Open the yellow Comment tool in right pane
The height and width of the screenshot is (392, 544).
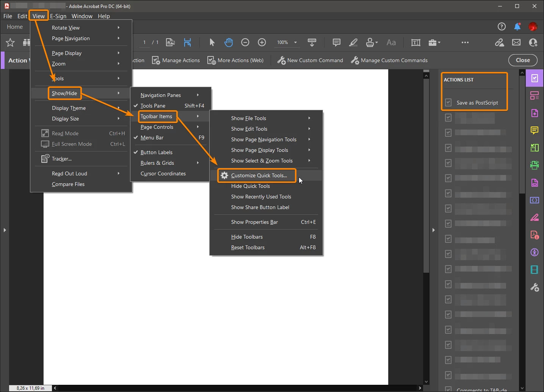[x=535, y=130]
